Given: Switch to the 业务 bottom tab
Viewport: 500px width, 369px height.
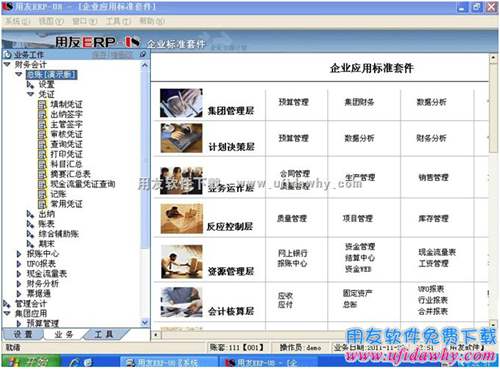Looking at the screenshot, I should point(63,334).
